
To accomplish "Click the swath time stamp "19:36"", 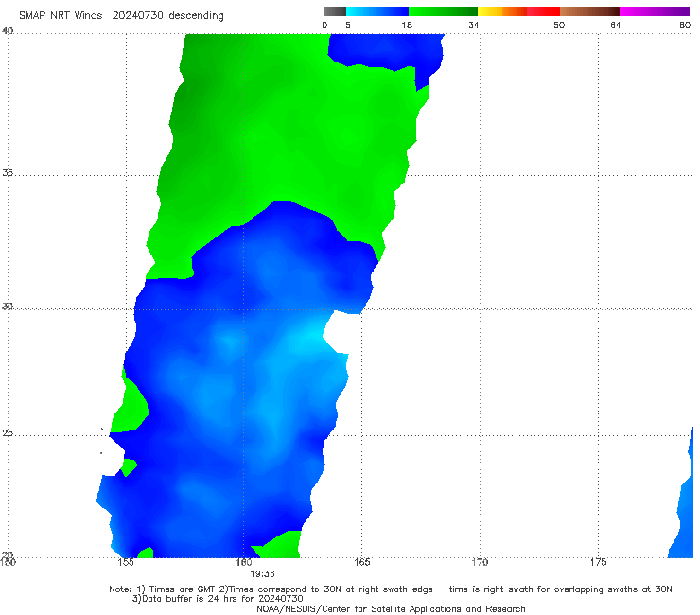I will click(262, 574).
